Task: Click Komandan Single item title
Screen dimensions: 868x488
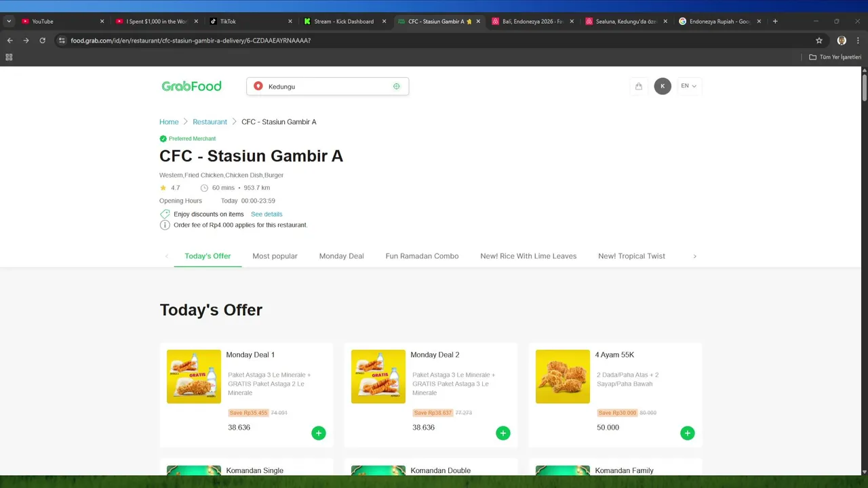Action: pyautogui.click(x=255, y=470)
